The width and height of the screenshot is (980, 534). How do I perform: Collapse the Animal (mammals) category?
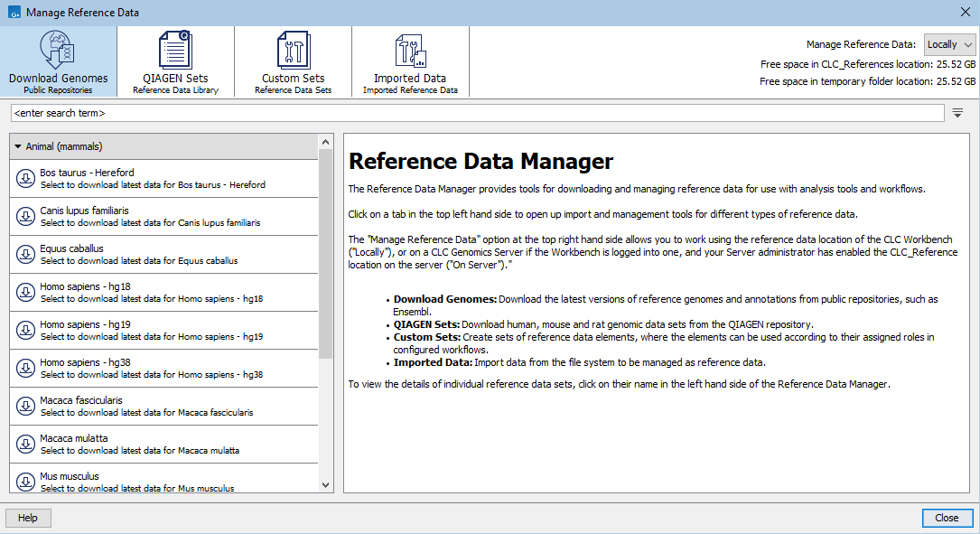(x=20, y=145)
